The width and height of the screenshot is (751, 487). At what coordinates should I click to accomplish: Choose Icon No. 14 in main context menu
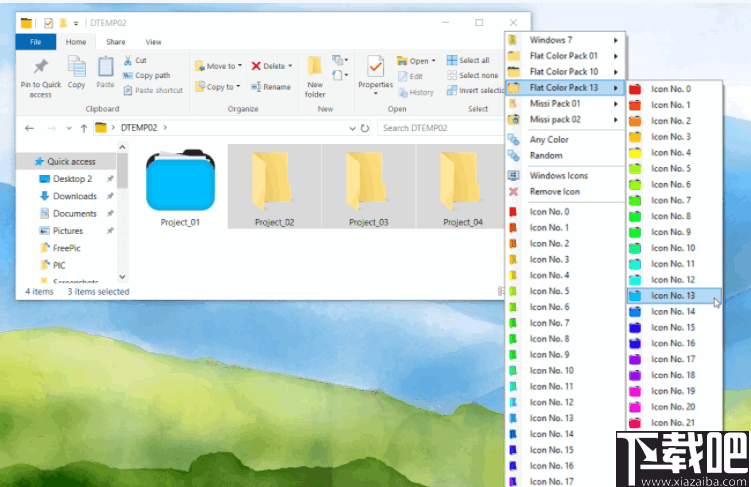pos(565,434)
